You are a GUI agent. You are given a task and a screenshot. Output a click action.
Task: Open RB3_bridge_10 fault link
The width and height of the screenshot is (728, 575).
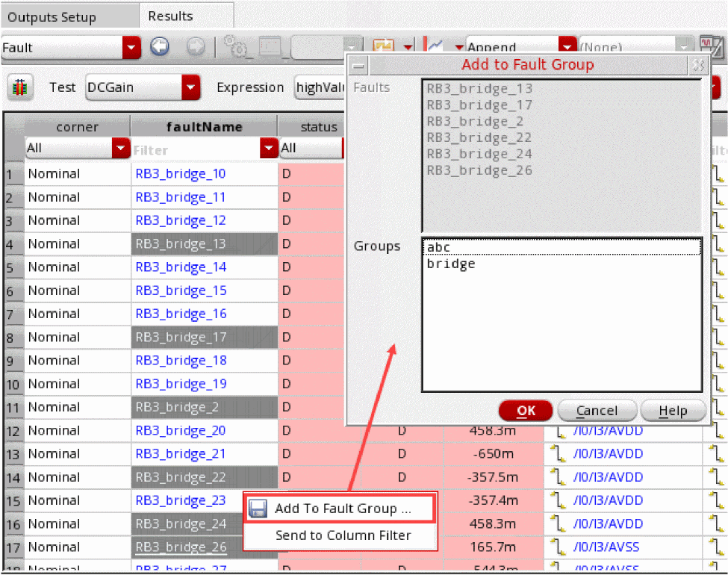180,174
